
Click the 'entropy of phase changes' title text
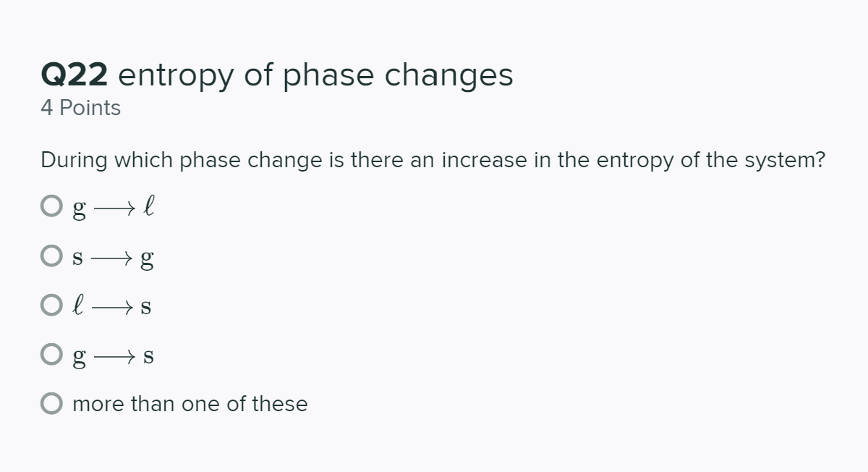[x=316, y=74]
